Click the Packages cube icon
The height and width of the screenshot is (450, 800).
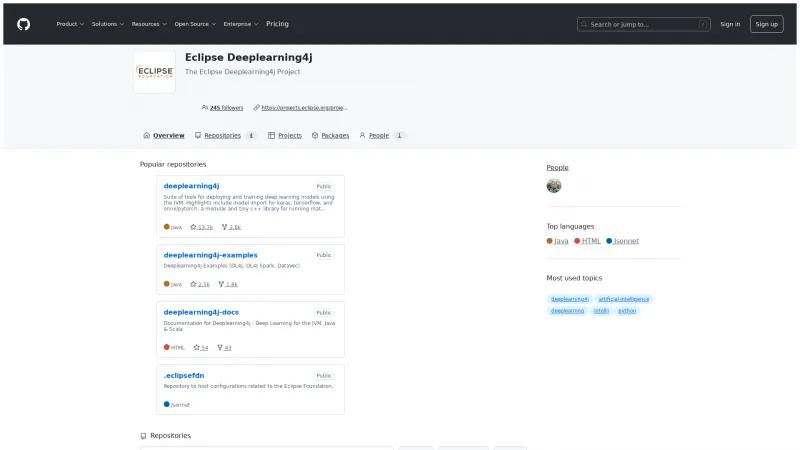click(315, 135)
